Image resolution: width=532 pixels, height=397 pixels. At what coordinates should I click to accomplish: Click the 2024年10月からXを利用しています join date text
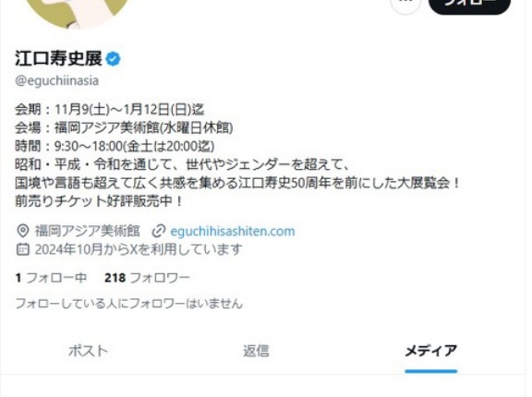pyautogui.click(x=139, y=249)
